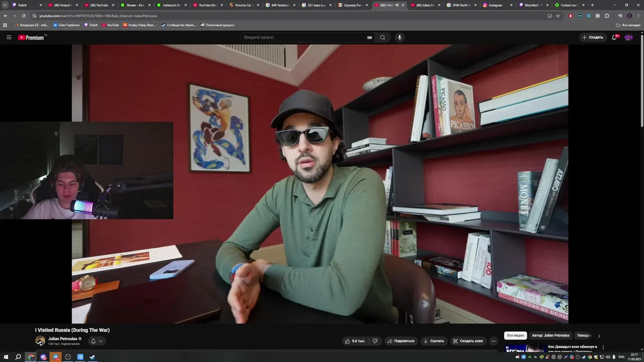
Task: Focus the YouTube search input field
Action: click(x=304, y=37)
